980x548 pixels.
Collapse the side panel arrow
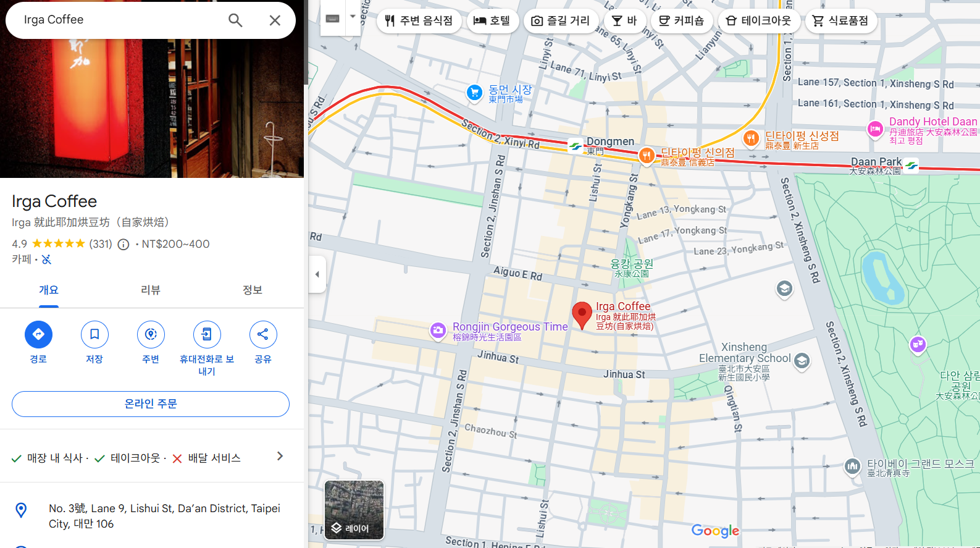[317, 274]
